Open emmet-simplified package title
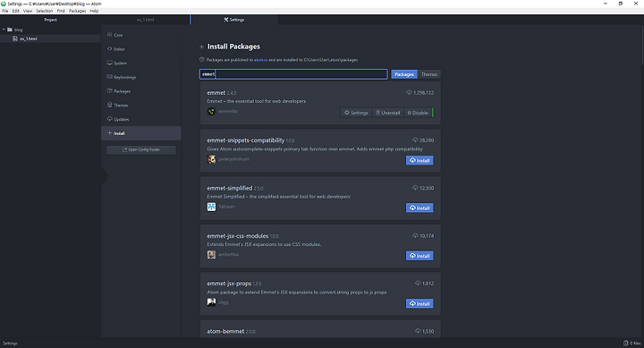644x348 pixels. (x=230, y=188)
